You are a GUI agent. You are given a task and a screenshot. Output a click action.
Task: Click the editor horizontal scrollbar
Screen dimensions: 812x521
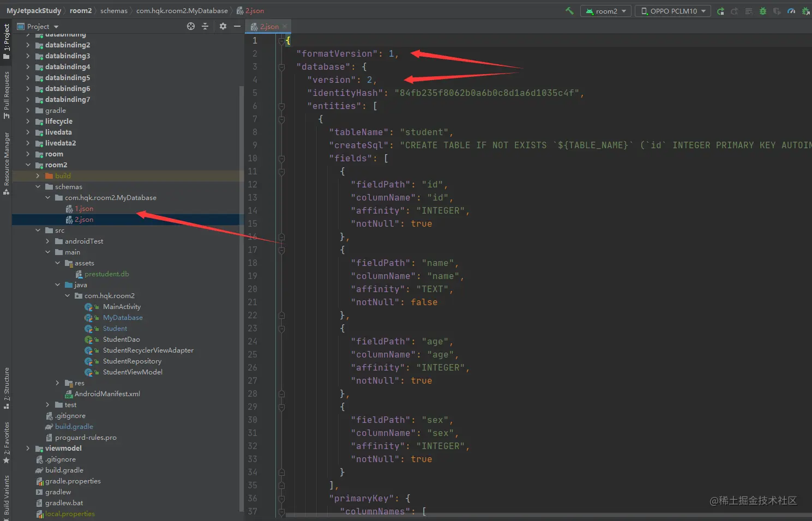[549, 515]
